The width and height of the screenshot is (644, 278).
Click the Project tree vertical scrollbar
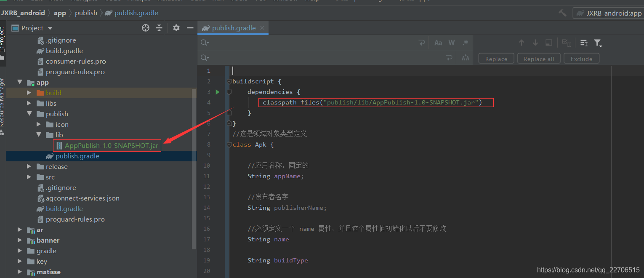tap(194, 168)
